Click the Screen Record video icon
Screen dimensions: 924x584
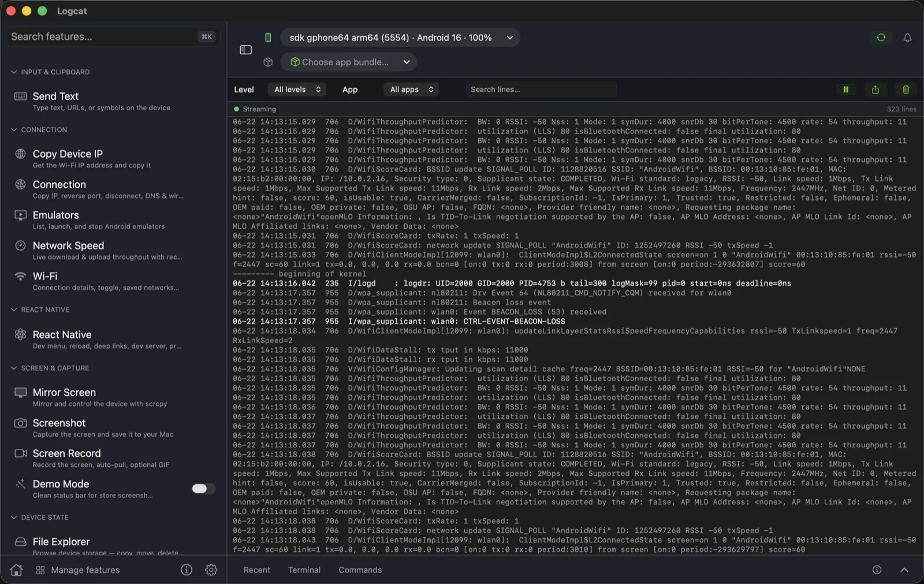(x=20, y=453)
